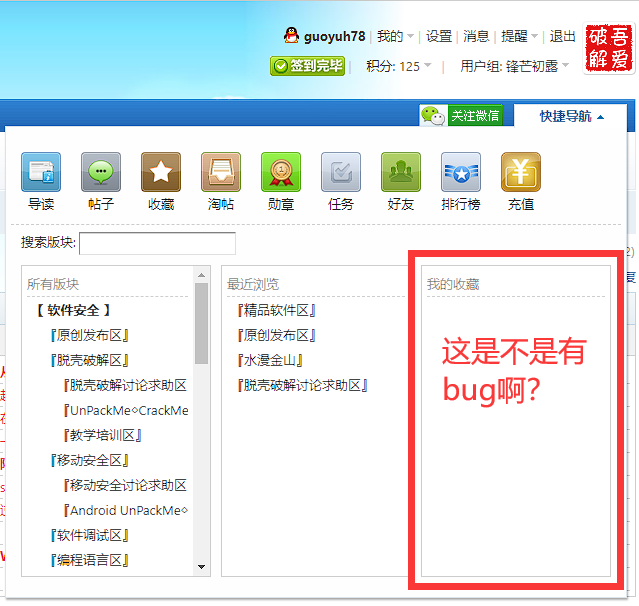Expand the 积分: 125 dropdown

pyautogui.click(x=399, y=66)
